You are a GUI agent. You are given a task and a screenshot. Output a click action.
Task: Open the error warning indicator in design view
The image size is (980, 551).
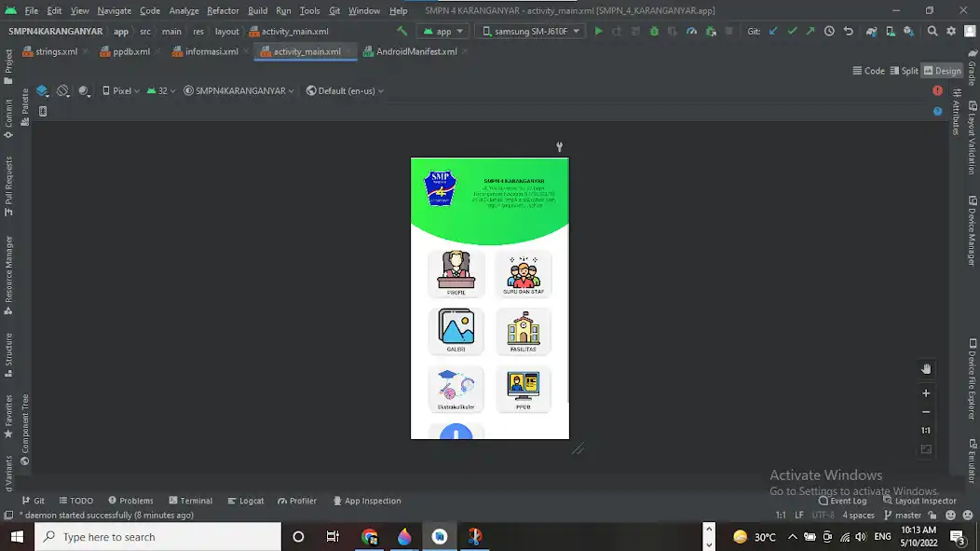(x=937, y=90)
